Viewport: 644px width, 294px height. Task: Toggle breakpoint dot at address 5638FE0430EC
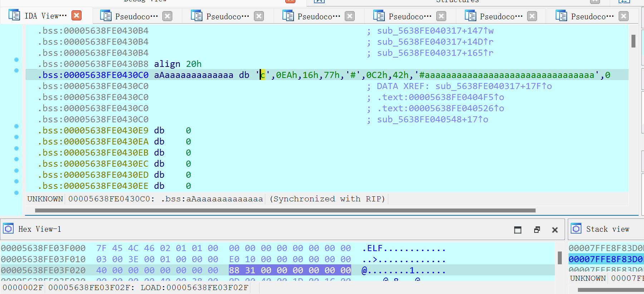point(16,159)
